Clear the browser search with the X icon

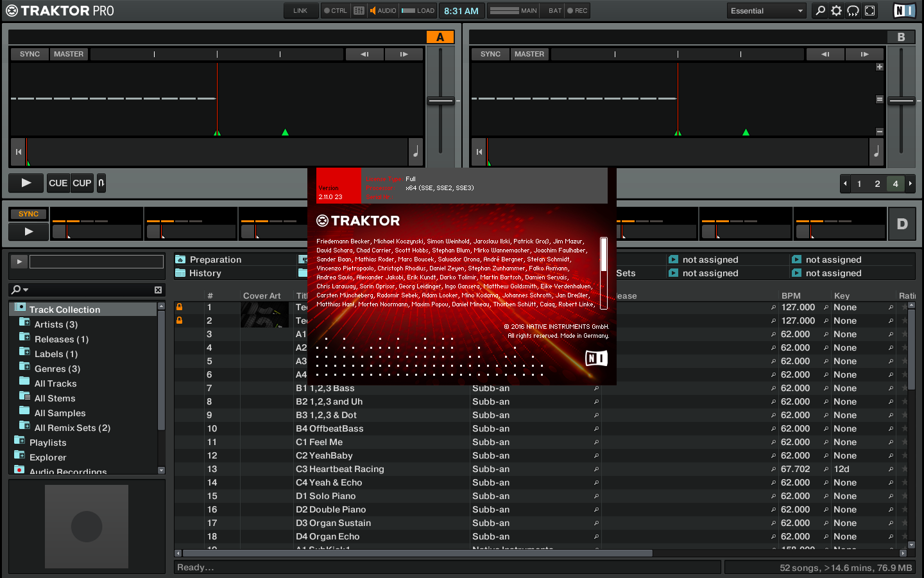[158, 290]
